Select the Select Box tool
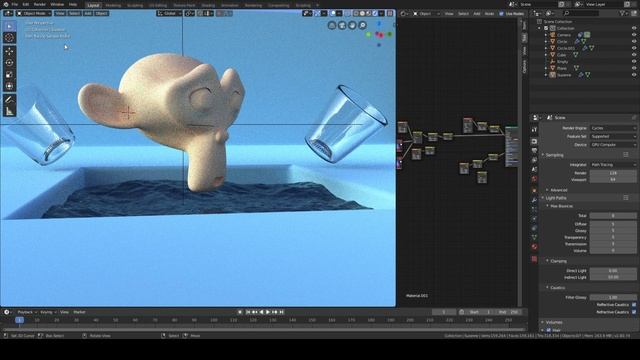Viewport: 640px width, 360px height. point(9,26)
